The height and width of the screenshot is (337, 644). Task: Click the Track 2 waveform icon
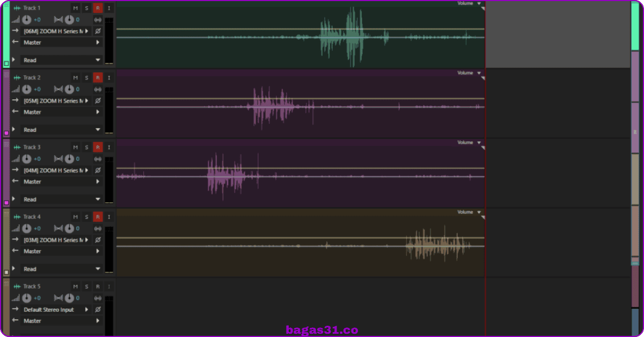(x=17, y=78)
